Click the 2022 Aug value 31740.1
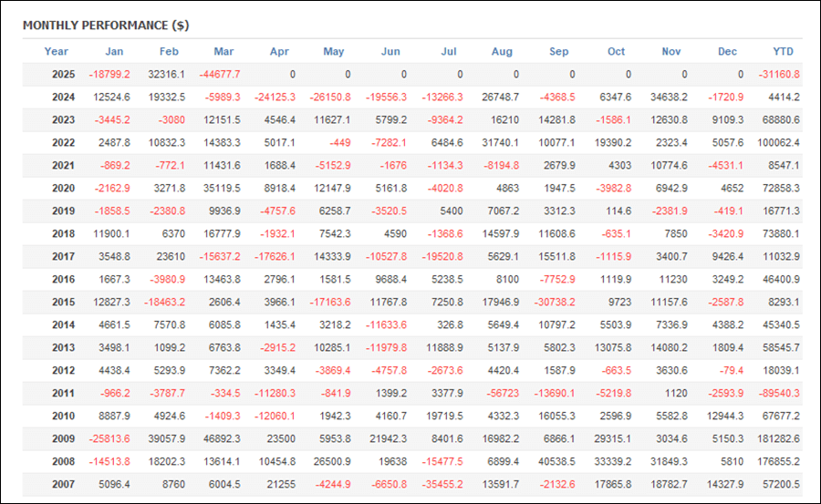The height and width of the screenshot is (504, 821). [x=500, y=142]
